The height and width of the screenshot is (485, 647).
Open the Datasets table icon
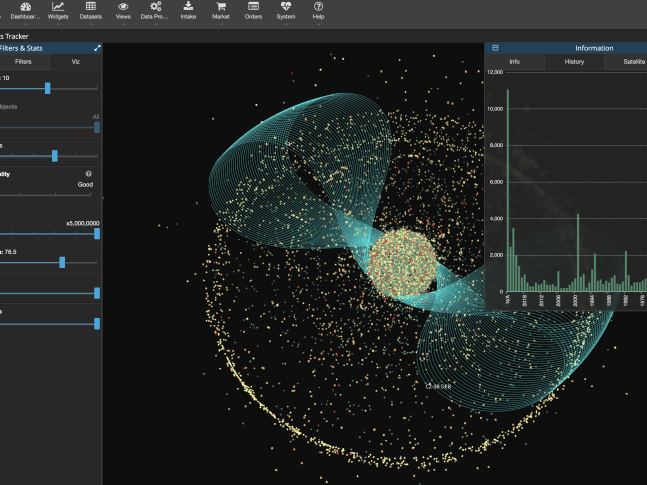[90, 7]
